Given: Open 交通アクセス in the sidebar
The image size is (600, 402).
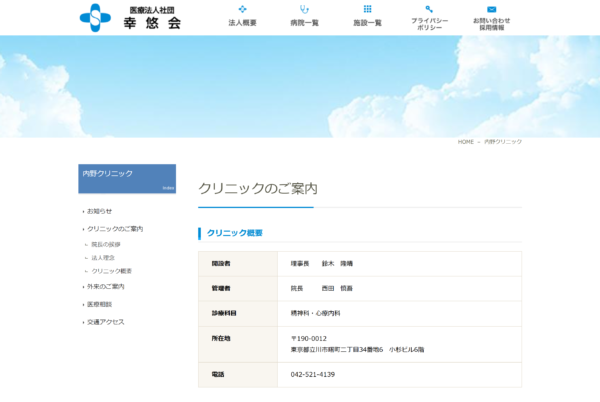Looking at the screenshot, I should 106,322.
